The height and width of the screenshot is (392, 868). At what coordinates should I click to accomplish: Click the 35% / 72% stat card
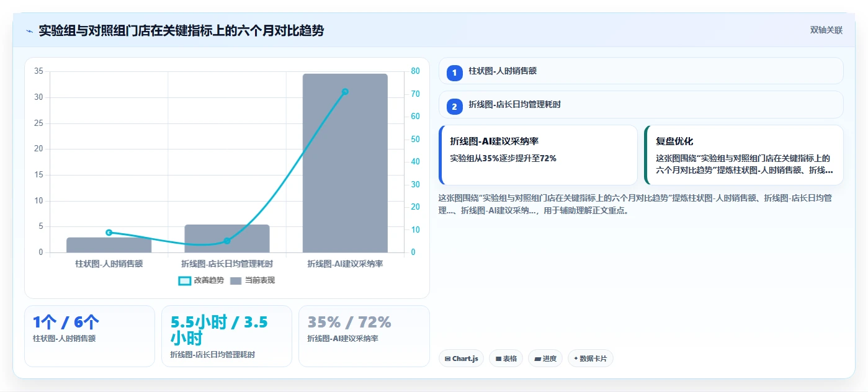[x=364, y=336]
